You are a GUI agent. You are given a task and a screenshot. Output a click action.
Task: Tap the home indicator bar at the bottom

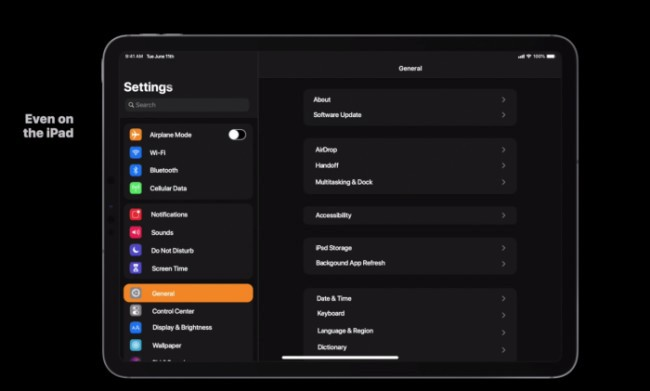(x=340, y=357)
